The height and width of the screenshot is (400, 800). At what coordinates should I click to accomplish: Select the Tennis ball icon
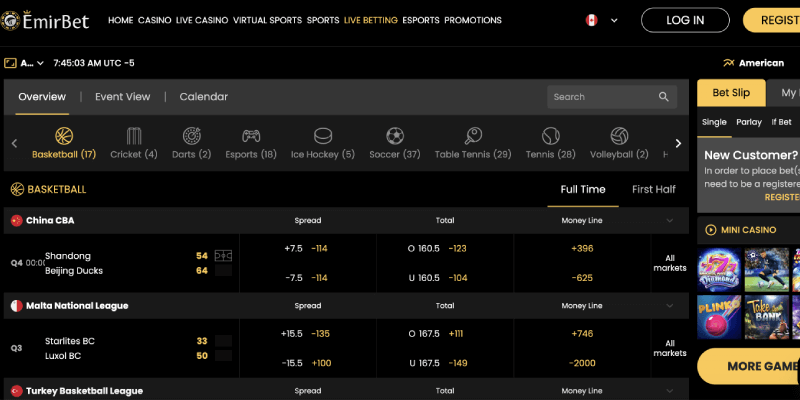click(x=551, y=136)
